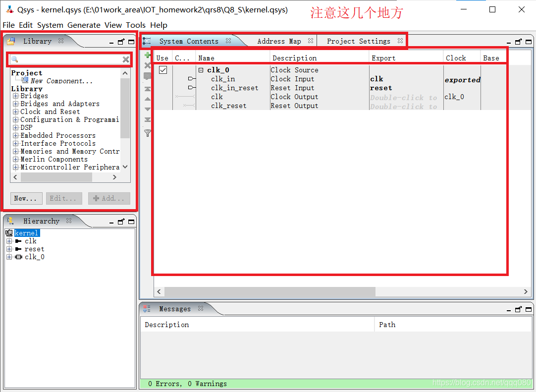Expand Interface Protocols category
This screenshot has width=536, height=392.
(16, 143)
